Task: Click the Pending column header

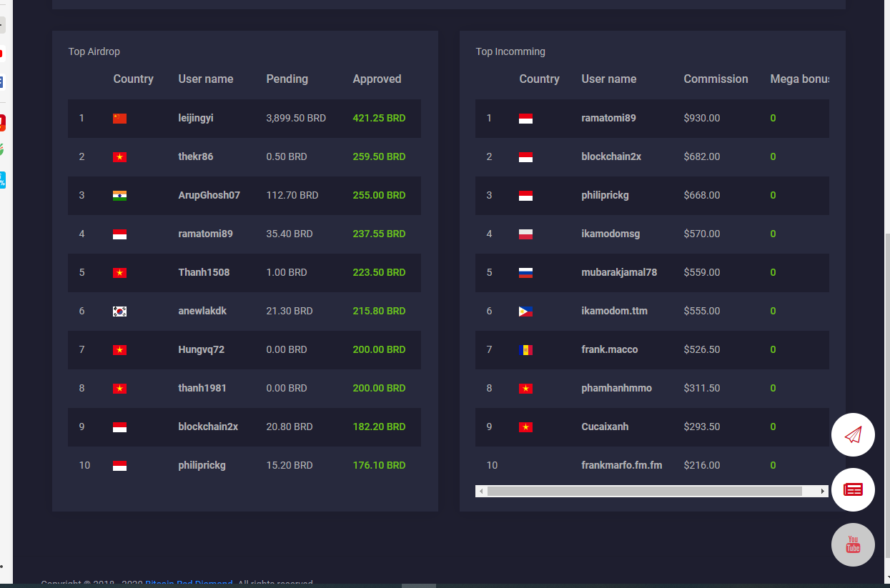Action: click(x=287, y=79)
